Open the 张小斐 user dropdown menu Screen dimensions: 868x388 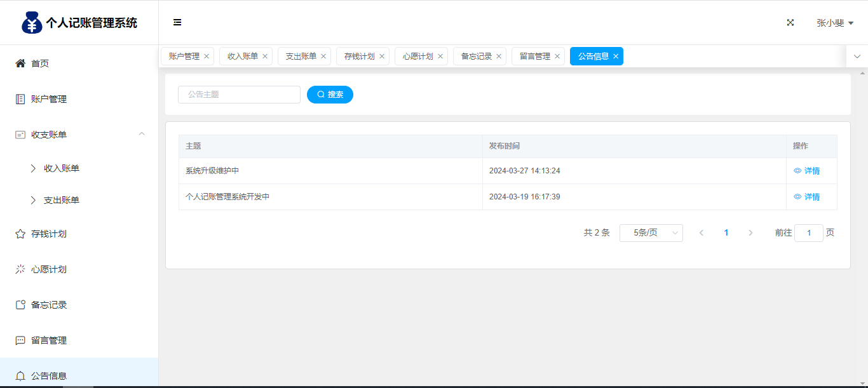pyautogui.click(x=834, y=23)
